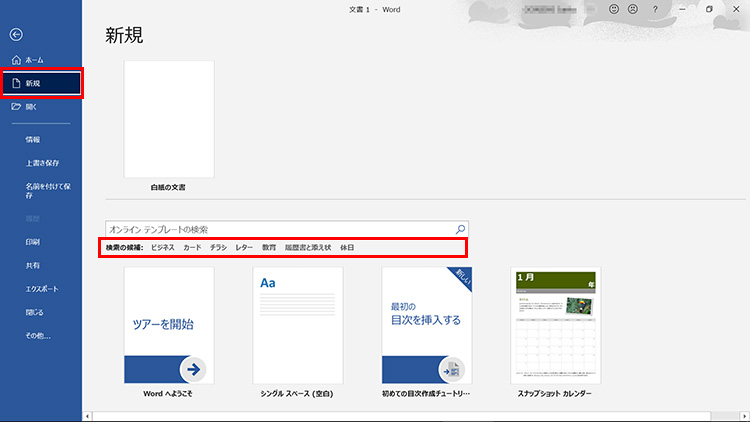
Task: Search suggested category チラシ
Action: pos(218,247)
